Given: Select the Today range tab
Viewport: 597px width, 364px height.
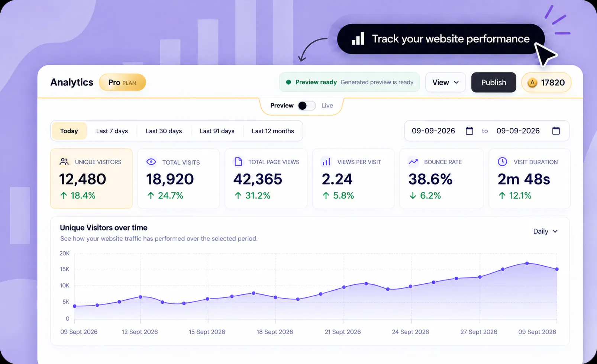Looking at the screenshot, I should [x=69, y=131].
